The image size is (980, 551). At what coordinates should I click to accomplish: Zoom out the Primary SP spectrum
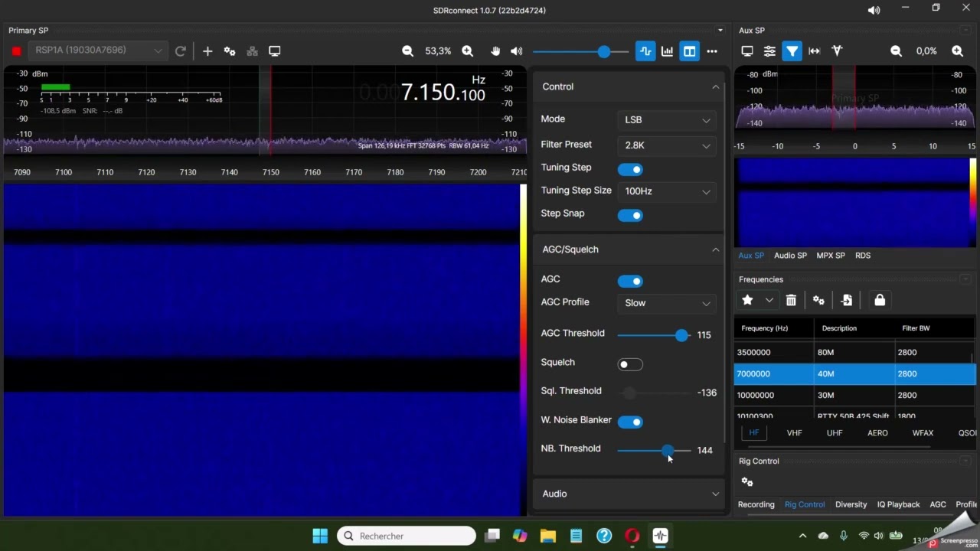tap(408, 51)
